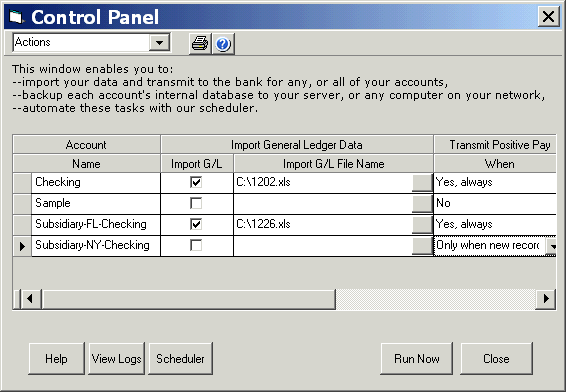Click the 'Sample' account name cell
566x392 pixels.
[96, 203]
